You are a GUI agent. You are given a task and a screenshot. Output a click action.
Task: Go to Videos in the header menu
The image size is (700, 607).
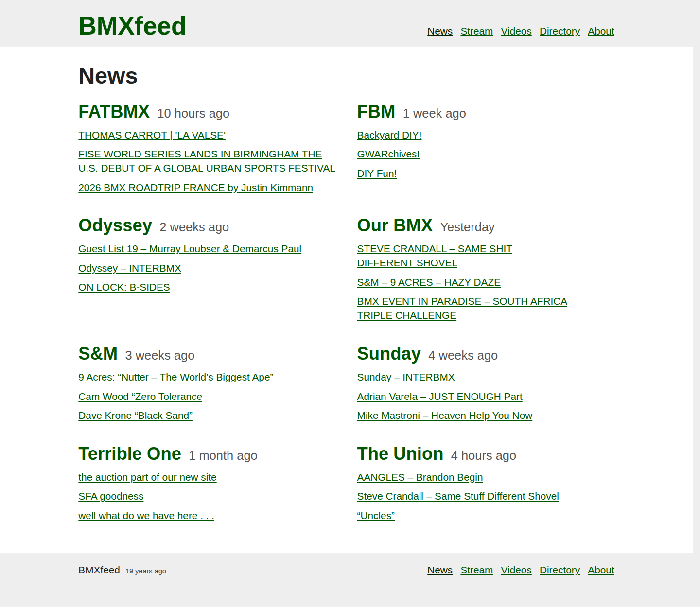(x=516, y=31)
